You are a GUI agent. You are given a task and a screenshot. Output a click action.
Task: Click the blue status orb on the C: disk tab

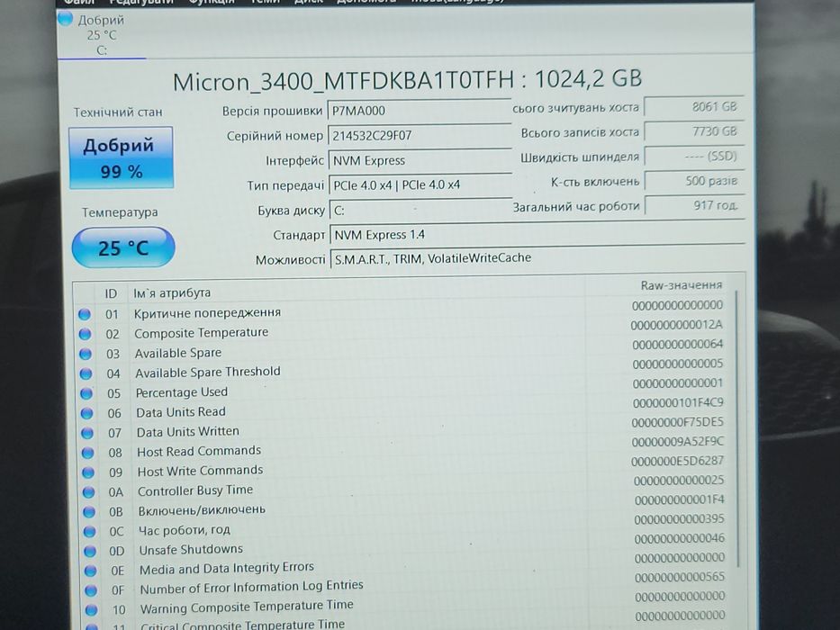tap(66, 19)
